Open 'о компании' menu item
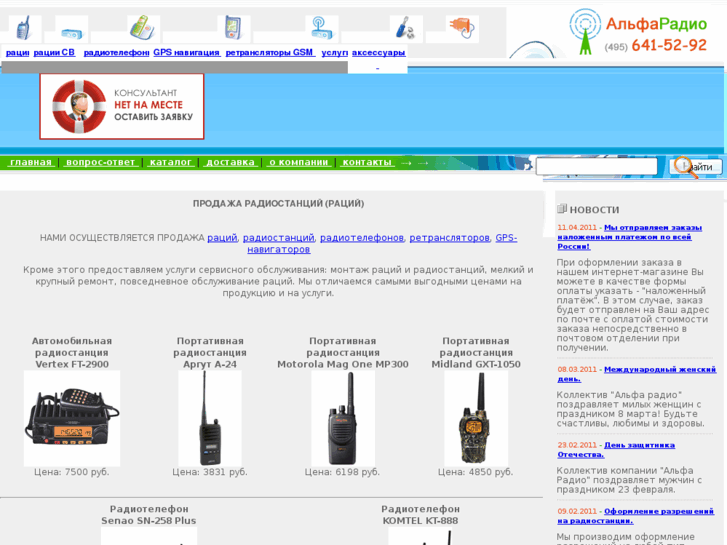The width and height of the screenshot is (727, 545). [299, 162]
